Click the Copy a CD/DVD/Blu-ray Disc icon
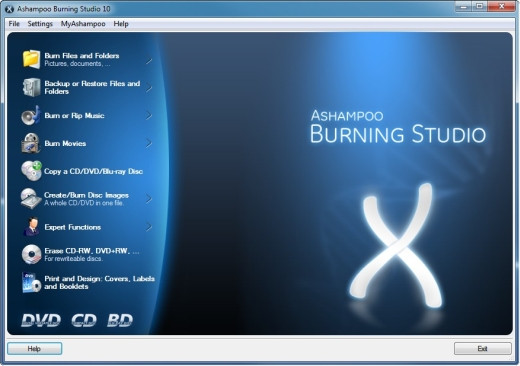Image resolution: width=520 pixels, height=366 pixels. 31,171
